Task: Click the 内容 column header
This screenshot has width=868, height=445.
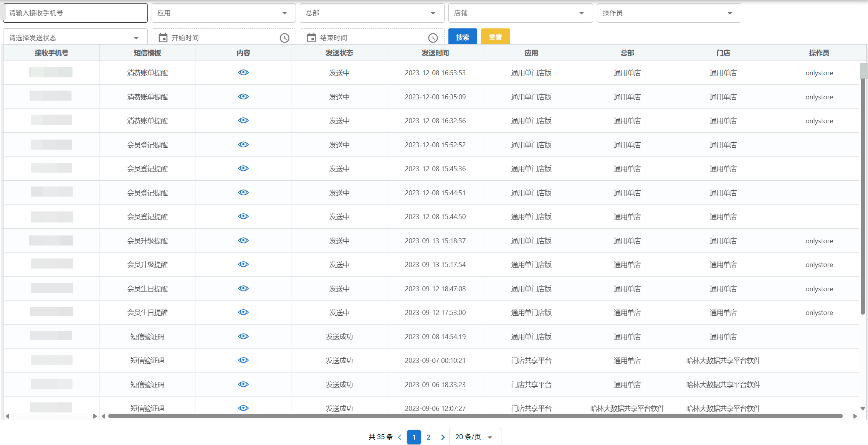Action: tap(243, 53)
